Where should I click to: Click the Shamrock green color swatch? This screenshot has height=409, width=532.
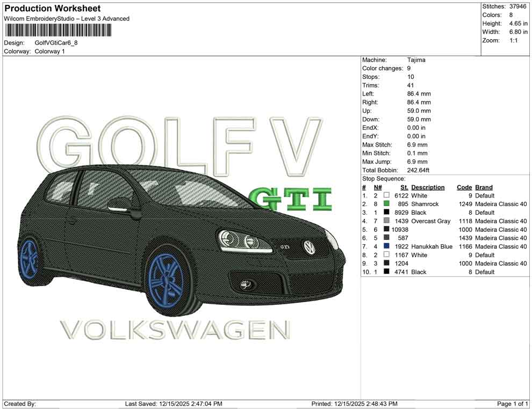coord(385,204)
